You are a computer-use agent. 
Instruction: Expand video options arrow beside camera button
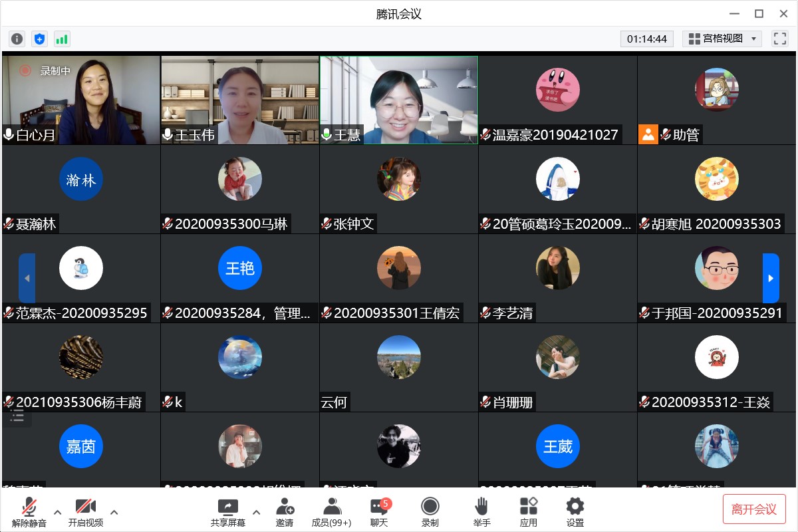114,512
